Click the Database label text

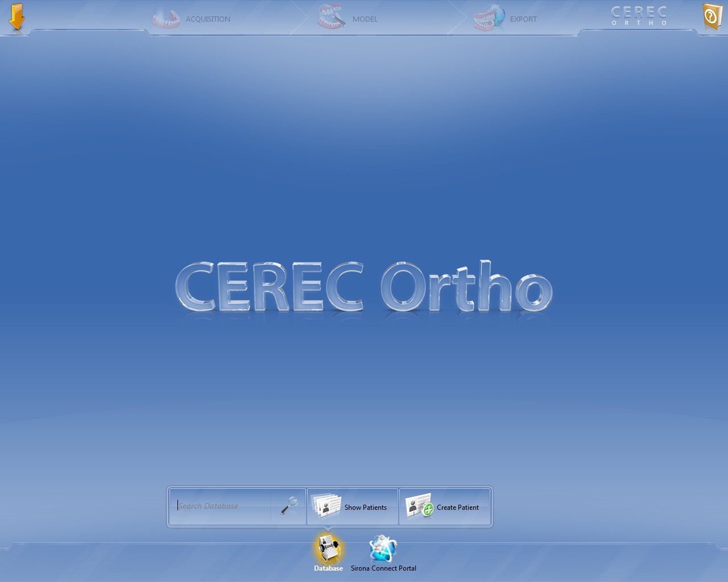pyautogui.click(x=328, y=568)
